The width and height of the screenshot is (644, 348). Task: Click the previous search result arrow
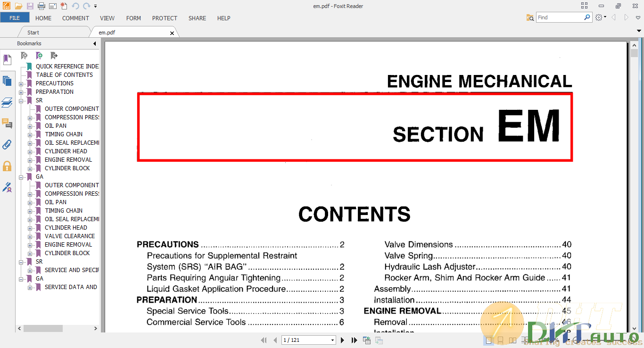[x=614, y=17]
